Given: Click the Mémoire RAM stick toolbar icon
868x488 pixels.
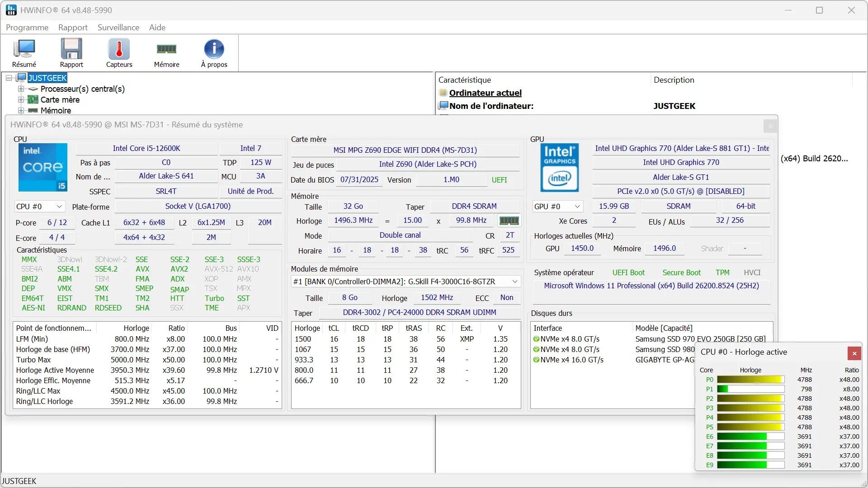Looking at the screenshot, I should [x=166, y=49].
